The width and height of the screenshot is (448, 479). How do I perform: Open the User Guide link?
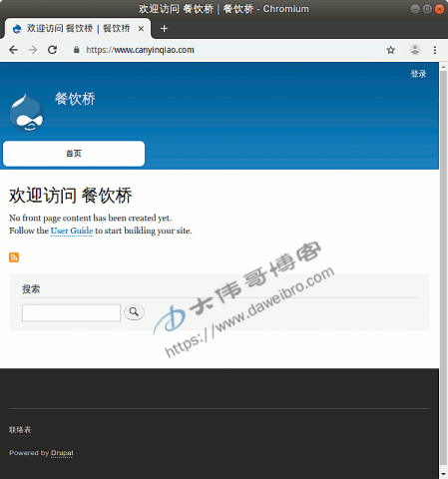[72, 231]
